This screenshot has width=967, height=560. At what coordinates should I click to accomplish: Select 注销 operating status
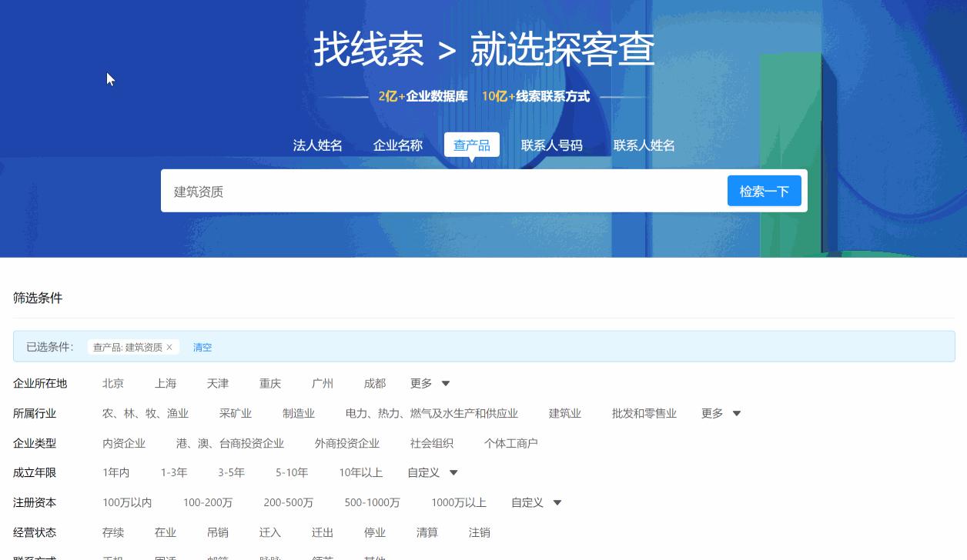click(479, 532)
